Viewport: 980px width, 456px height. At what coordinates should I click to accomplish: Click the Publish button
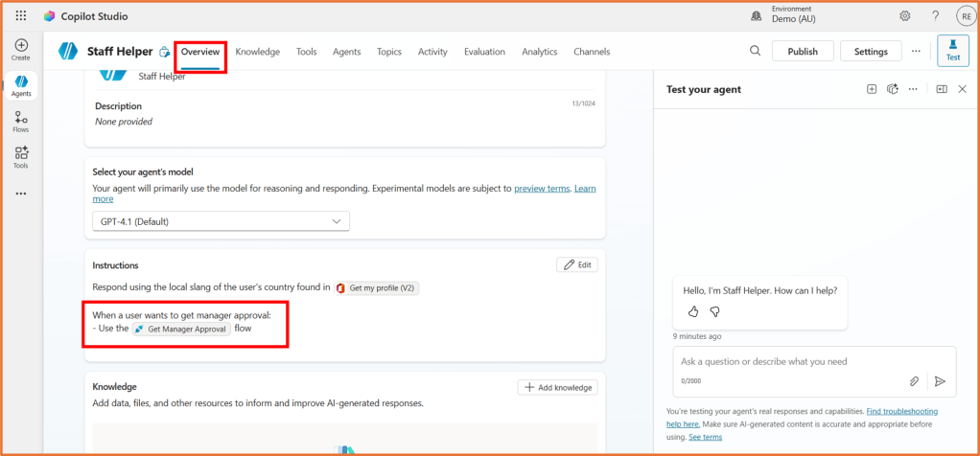[x=803, y=52]
